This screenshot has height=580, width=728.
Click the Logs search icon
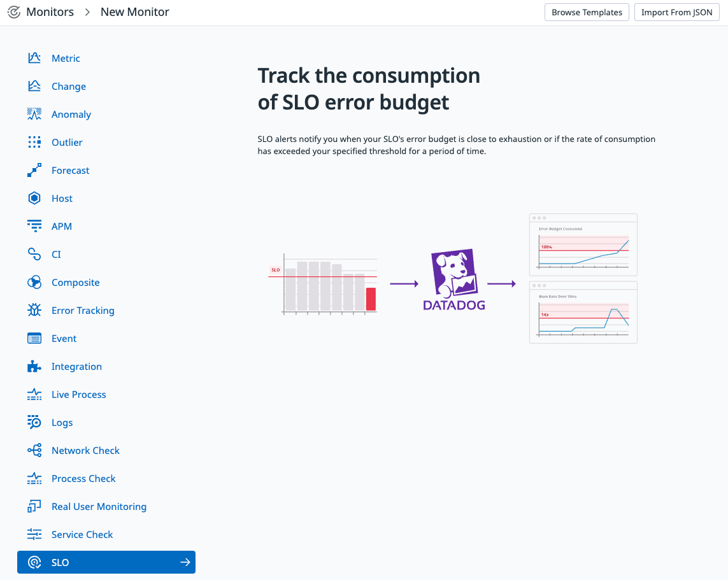click(34, 422)
